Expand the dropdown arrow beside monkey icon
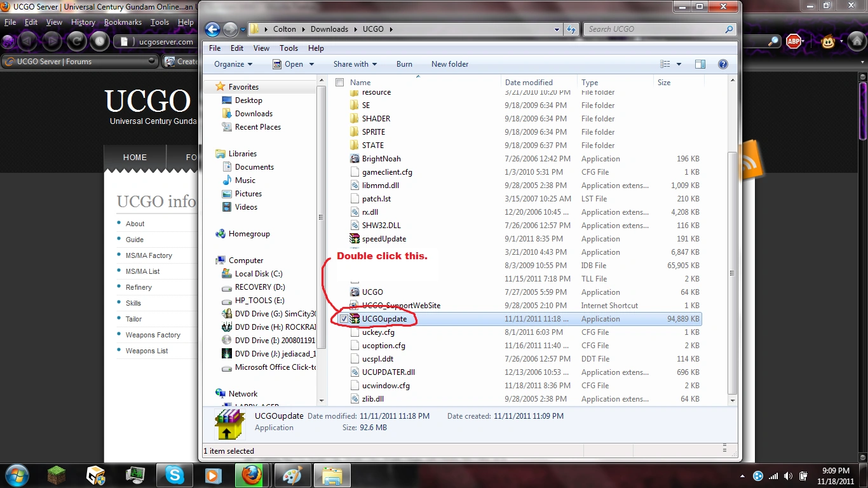Viewport: 868px width, 488px height. point(841,42)
